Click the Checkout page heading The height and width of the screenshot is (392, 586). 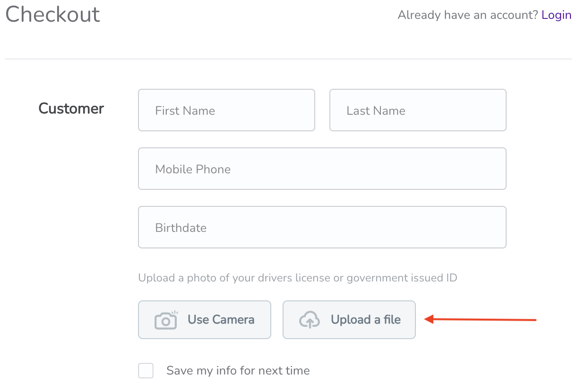(x=52, y=14)
